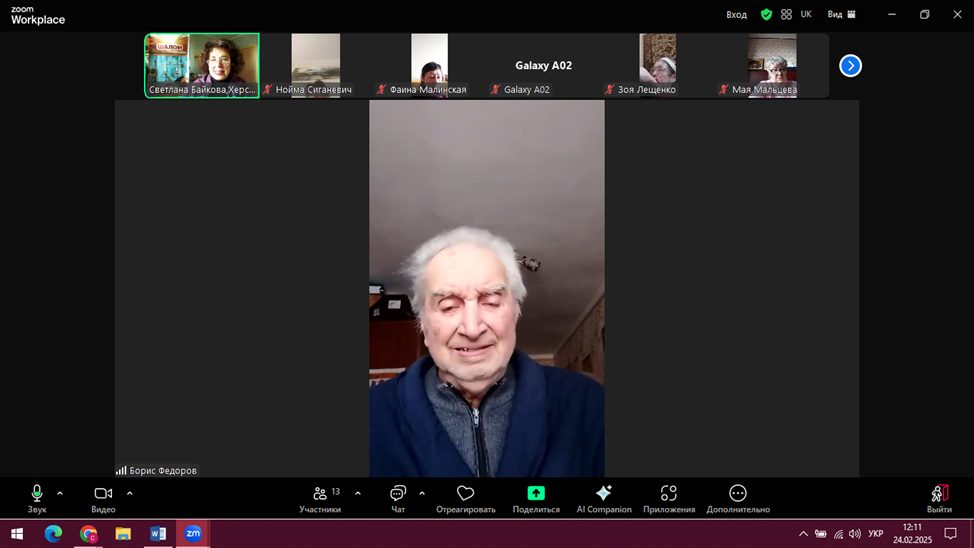Open the Вид view menu
The height and width of the screenshot is (548, 974).
point(841,15)
